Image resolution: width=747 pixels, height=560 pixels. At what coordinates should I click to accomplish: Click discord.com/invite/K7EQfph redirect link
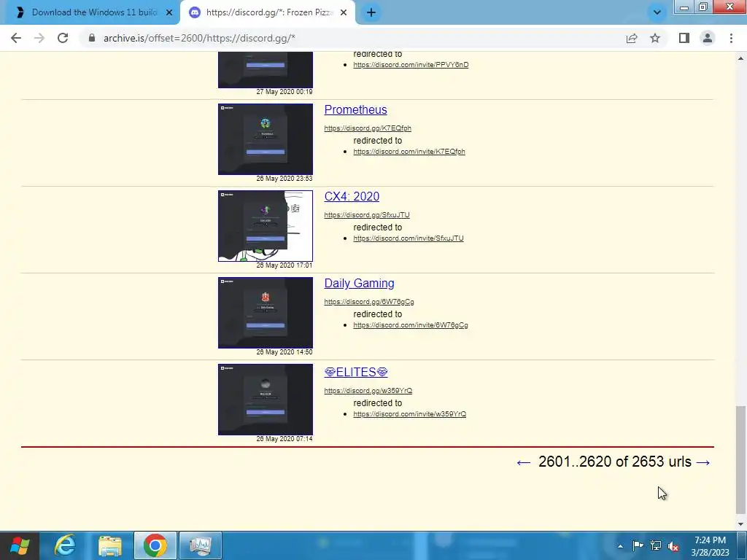[x=409, y=152]
